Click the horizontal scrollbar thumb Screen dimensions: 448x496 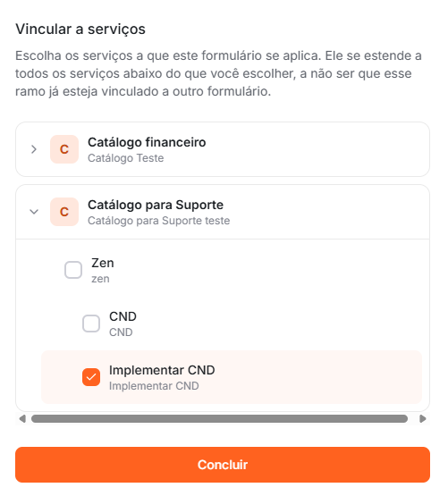point(219,419)
